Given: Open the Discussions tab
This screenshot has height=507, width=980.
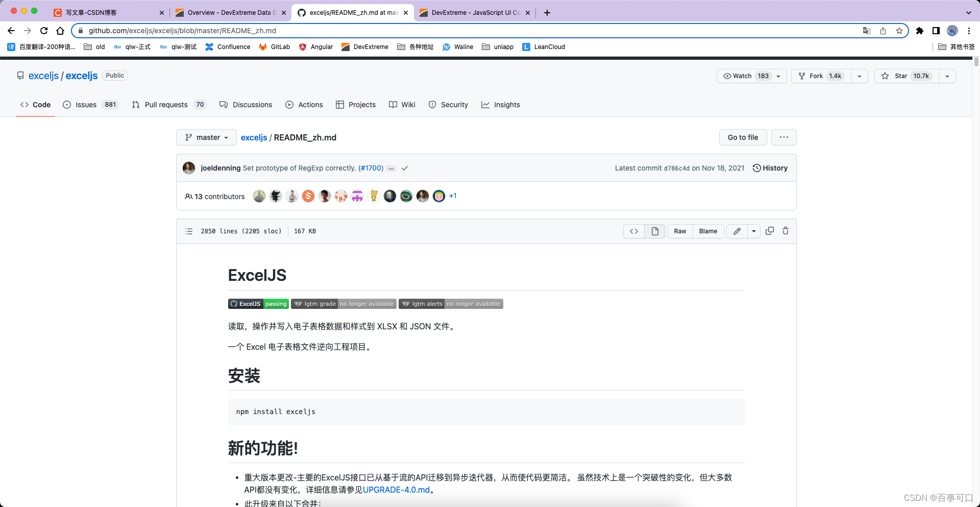Looking at the screenshot, I should pos(246,105).
